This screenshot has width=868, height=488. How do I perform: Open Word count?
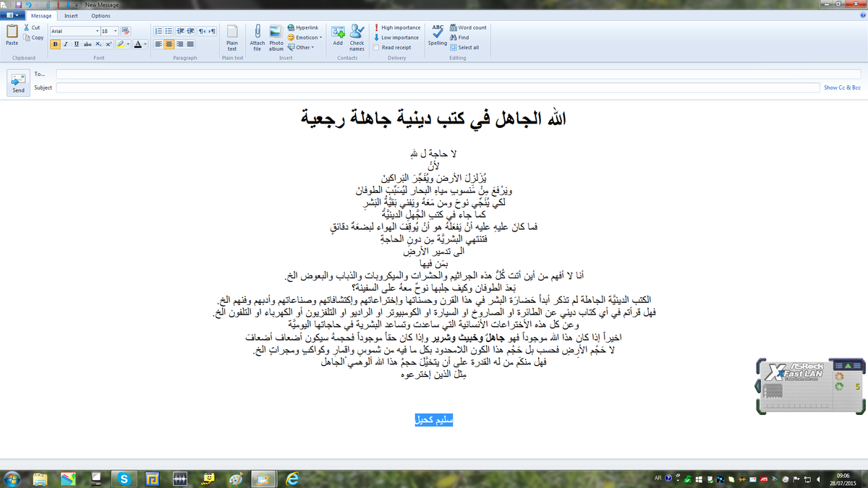[x=468, y=27]
